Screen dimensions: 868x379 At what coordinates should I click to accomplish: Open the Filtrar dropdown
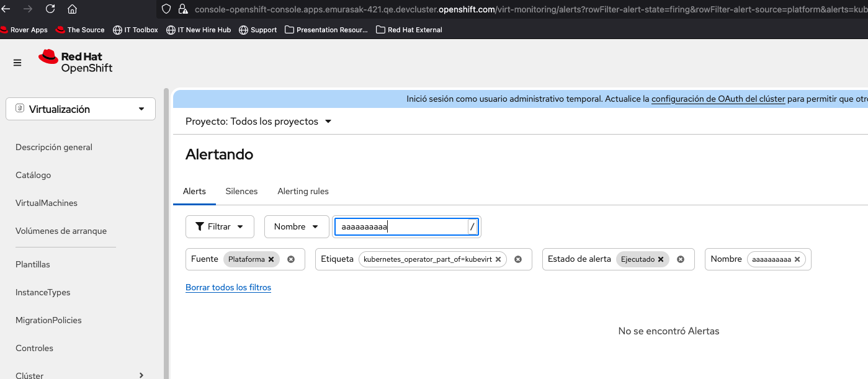coord(220,226)
